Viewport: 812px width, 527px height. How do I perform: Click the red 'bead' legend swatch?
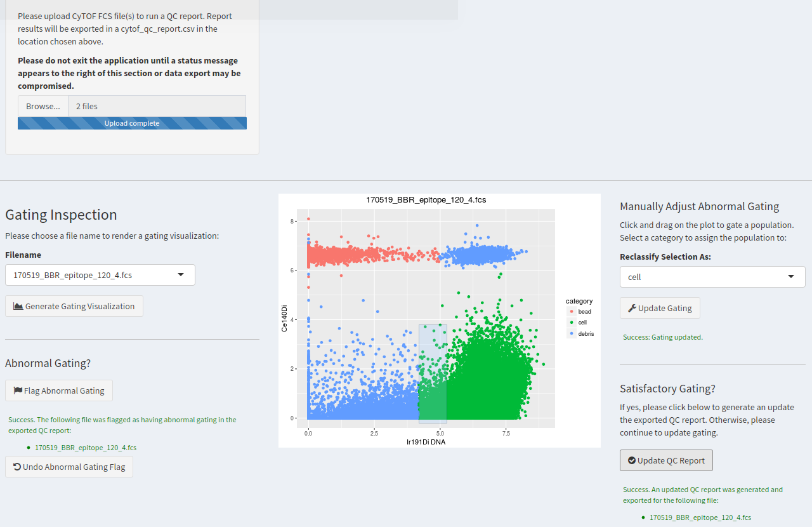572,312
